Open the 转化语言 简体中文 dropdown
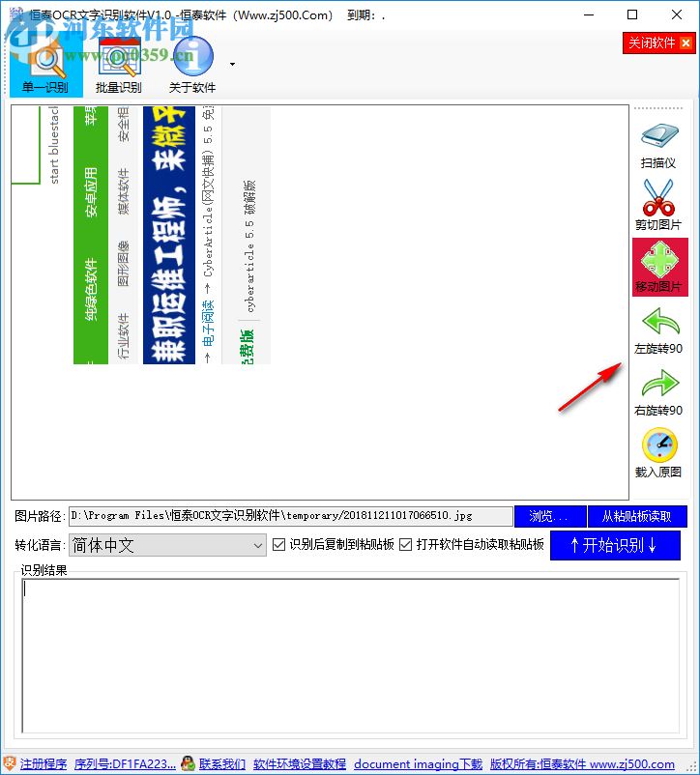Viewport: 700px width, 775px height. (167, 545)
